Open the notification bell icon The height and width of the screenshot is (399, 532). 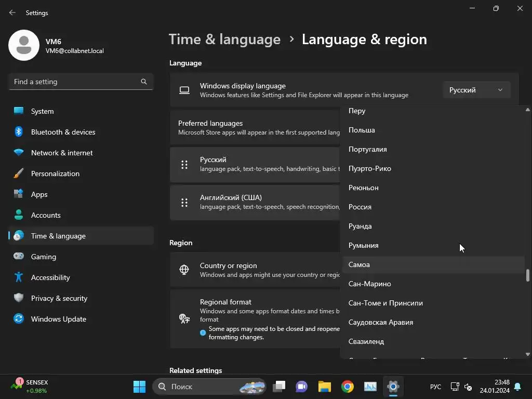click(518, 387)
